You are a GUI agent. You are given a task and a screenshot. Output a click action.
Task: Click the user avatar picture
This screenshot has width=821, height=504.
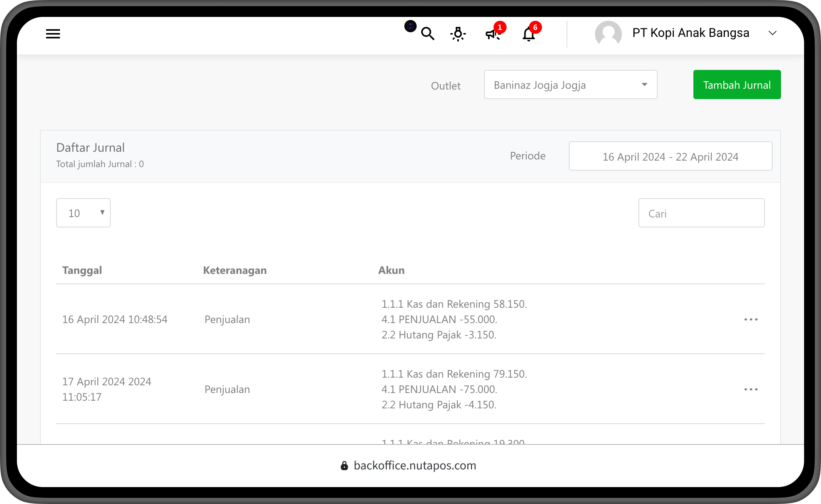click(x=608, y=34)
